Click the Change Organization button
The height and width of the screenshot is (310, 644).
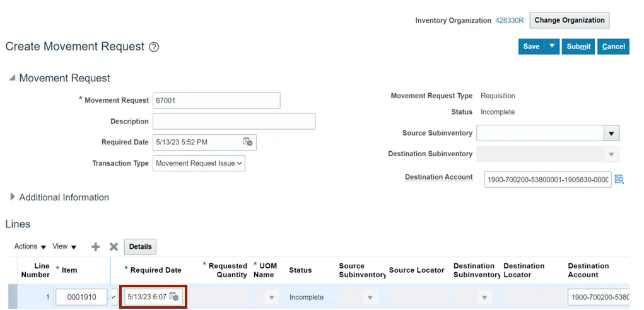tap(569, 20)
